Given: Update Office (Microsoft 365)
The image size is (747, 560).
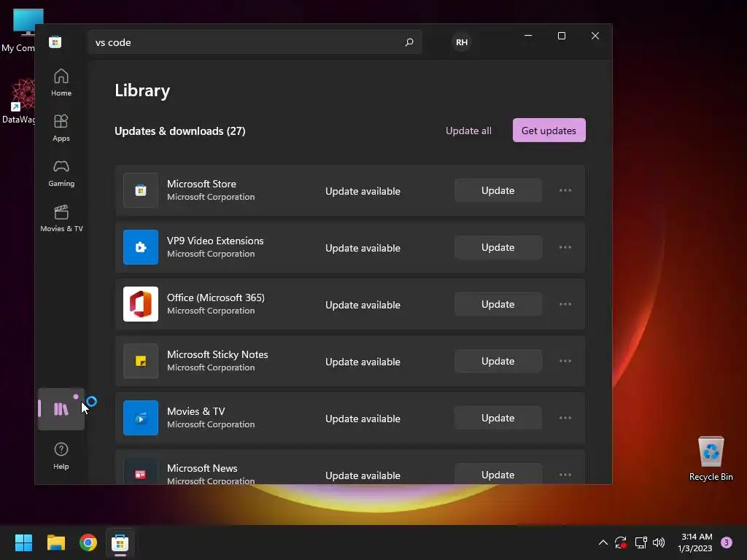Looking at the screenshot, I should click(x=498, y=304).
